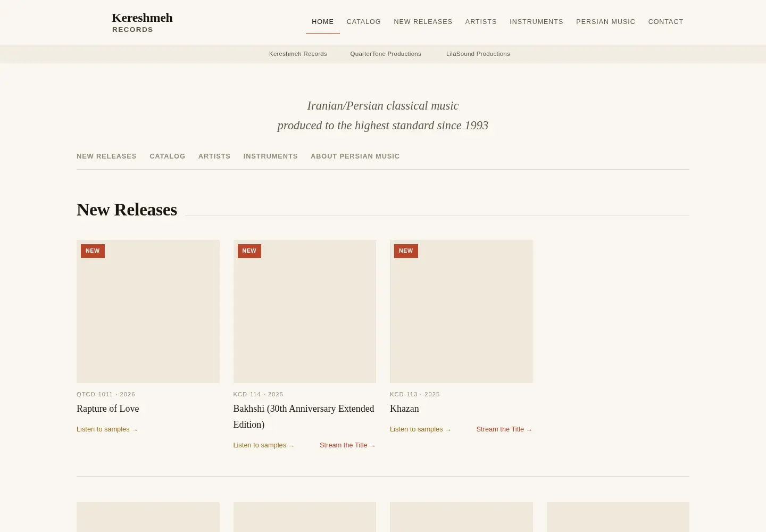Open the Rapture of Love album cover
Image resolution: width=766 pixels, height=532 pixels.
click(x=148, y=311)
